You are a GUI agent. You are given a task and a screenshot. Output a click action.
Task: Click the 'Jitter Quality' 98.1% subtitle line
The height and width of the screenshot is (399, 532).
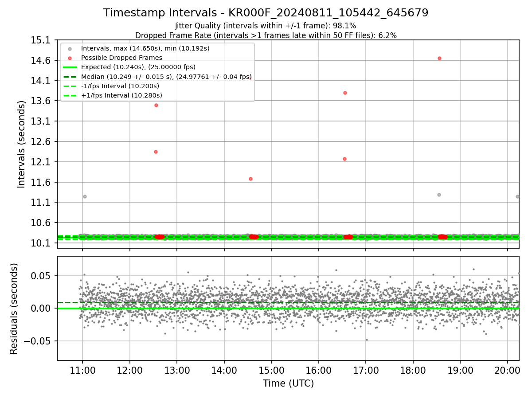[266, 26]
